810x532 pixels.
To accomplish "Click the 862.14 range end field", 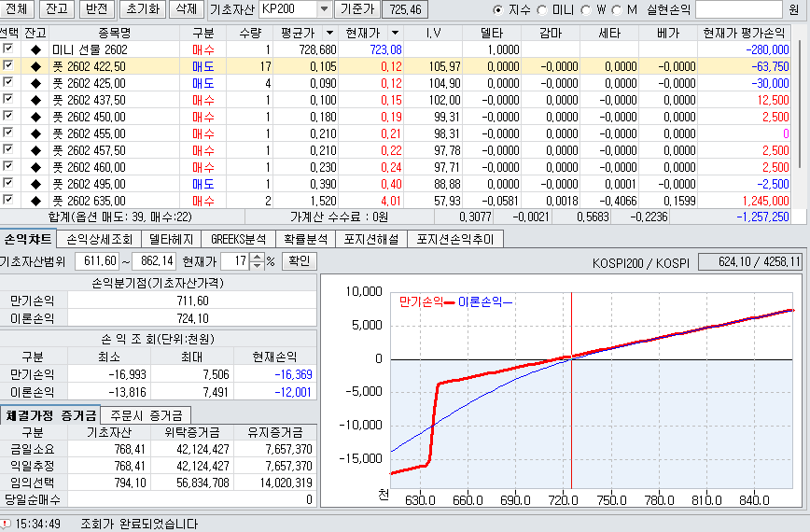I will pyautogui.click(x=153, y=260).
